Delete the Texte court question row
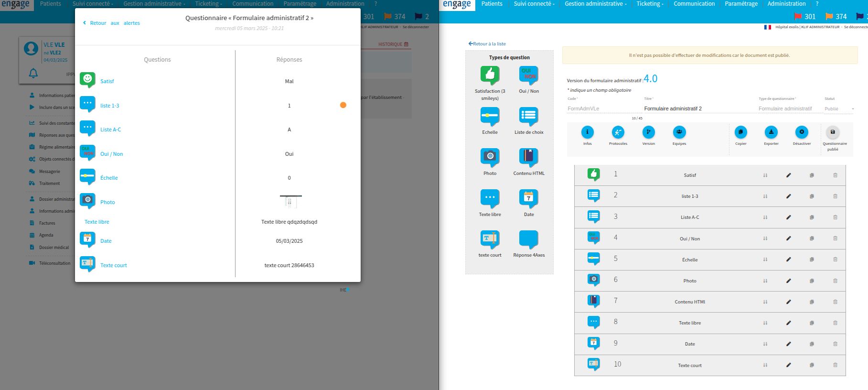The width and height of the screenshot is (868, 390). [x=835, y=365]
